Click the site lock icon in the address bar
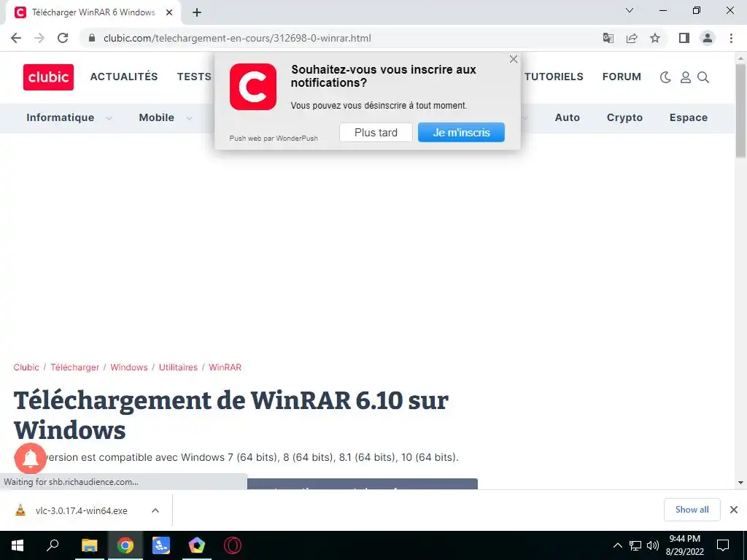The height and width of the screenshot is (560, 747). (x=92, y=38)
